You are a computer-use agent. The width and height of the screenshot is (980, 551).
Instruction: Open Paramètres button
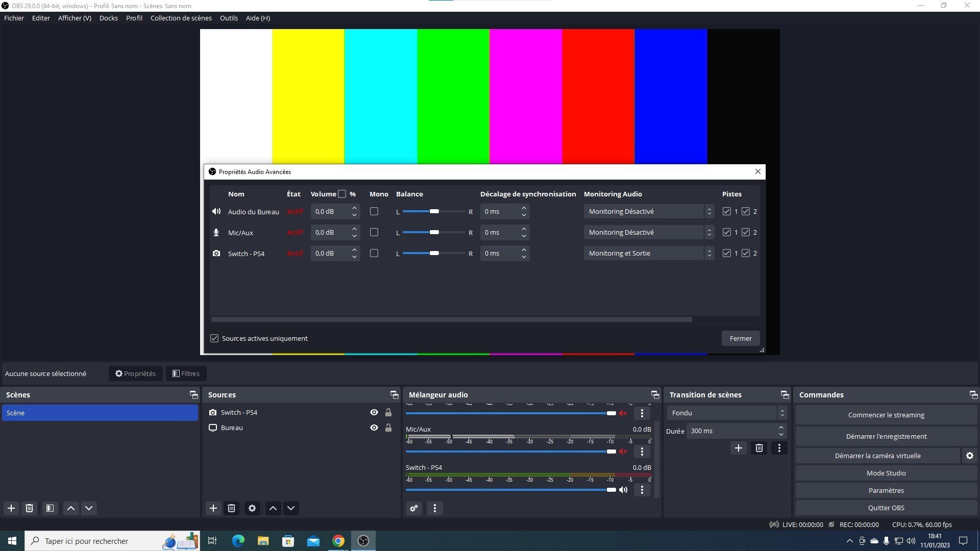pos(886,490)
